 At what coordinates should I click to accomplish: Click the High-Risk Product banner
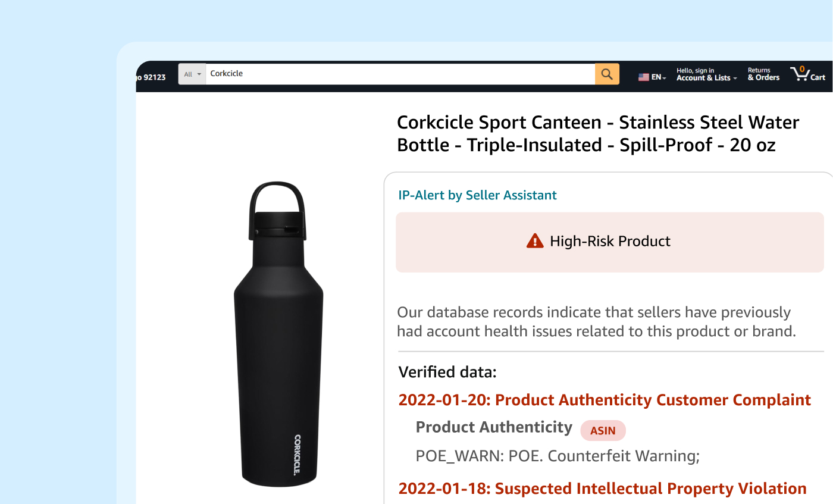point(609,242)
